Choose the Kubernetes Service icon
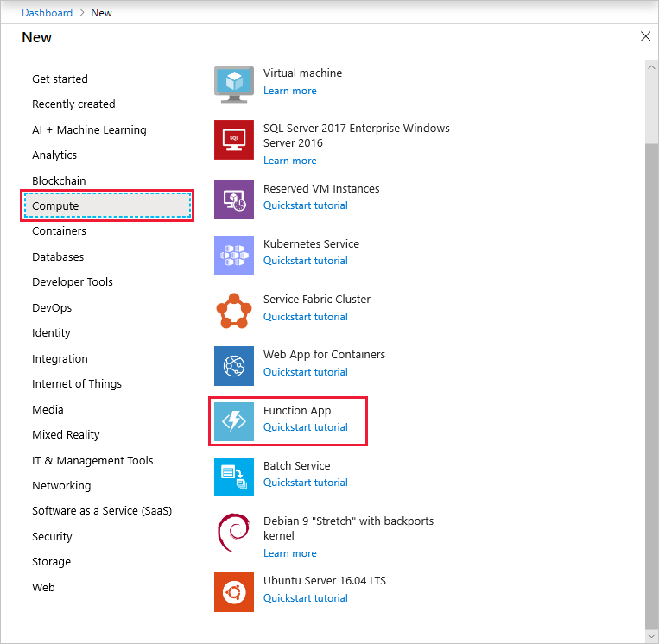Image resolution: width=659 pixels, height=644 pixels. click(x=234, y=255)
